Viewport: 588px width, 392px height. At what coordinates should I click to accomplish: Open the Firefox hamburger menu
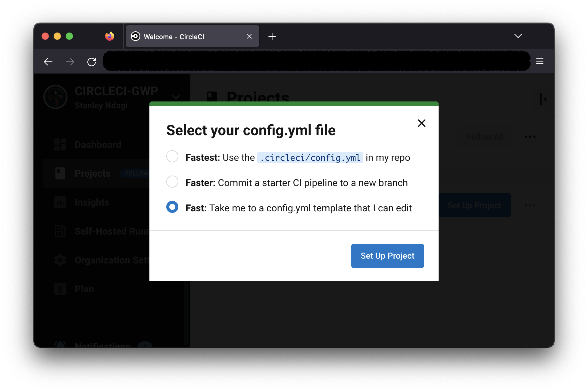[540, 61]
